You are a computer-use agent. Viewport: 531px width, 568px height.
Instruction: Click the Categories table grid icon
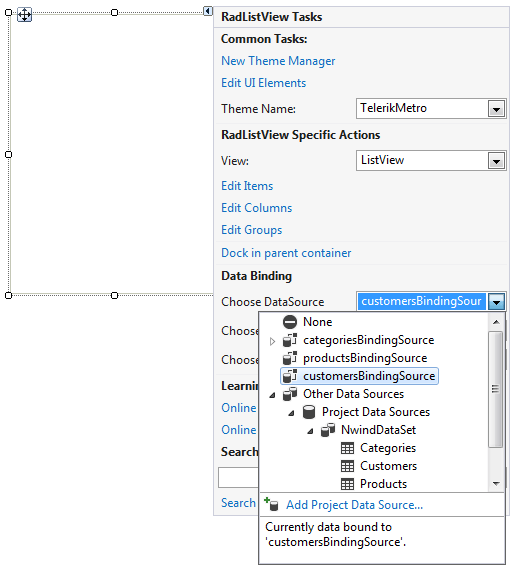click(x=347, y=448)
